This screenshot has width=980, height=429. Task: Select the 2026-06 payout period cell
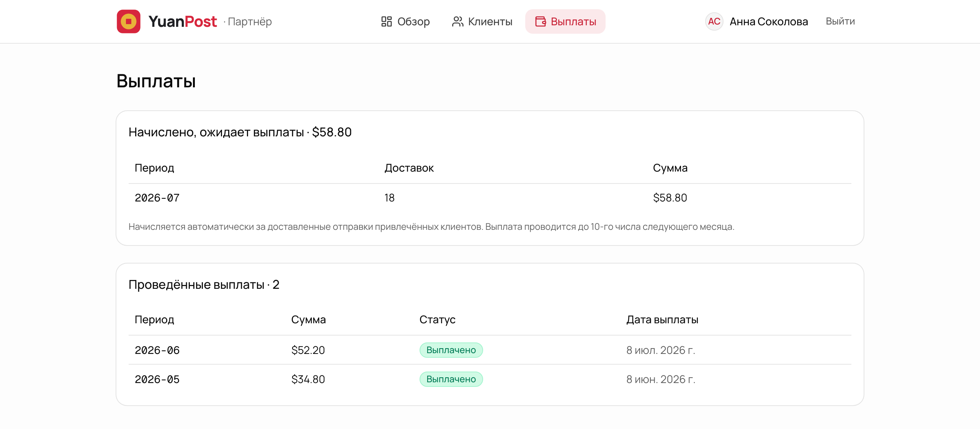coord(157,350)
